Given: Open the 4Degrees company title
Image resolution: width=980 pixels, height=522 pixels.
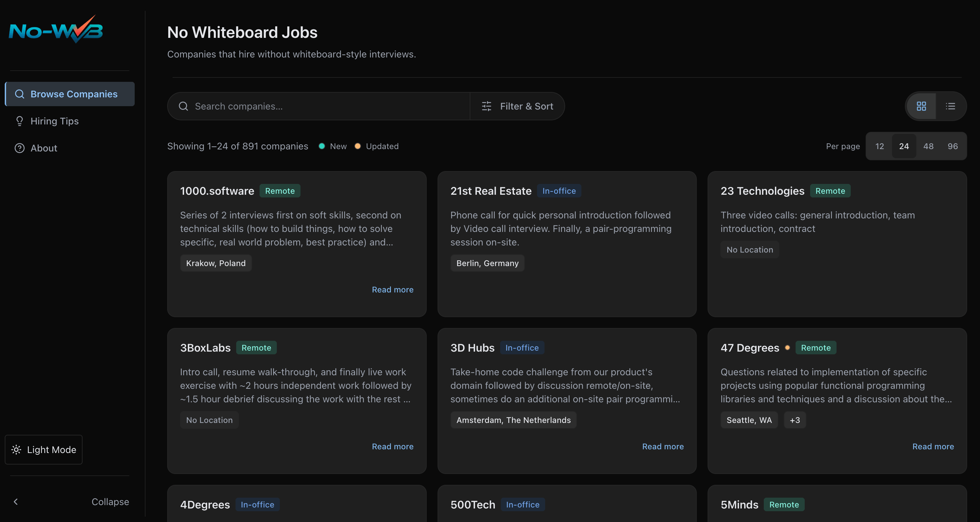Looking at the screenshot, I should pos(205,504).
